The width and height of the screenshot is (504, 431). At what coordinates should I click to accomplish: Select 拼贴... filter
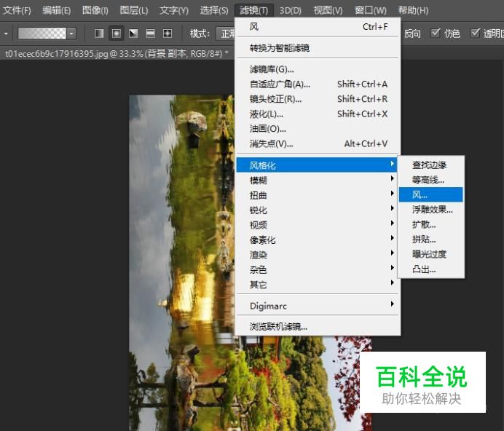tap(431, 239)
